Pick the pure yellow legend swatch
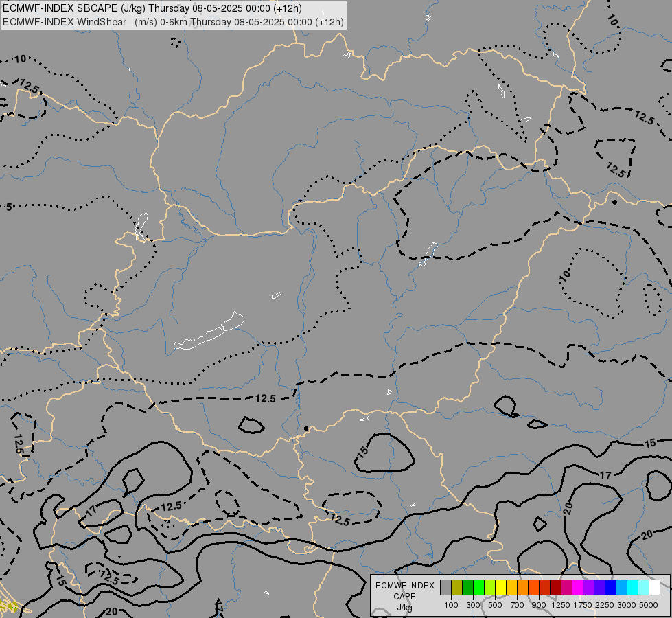This screenshot has width=672, height=618. point(500,587)
